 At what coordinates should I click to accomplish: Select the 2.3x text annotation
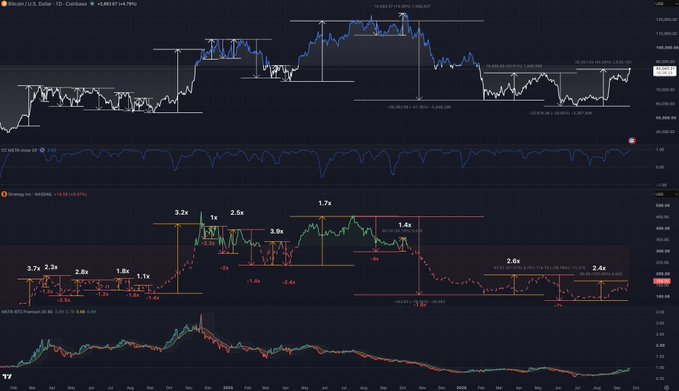[x=51, y=267]
